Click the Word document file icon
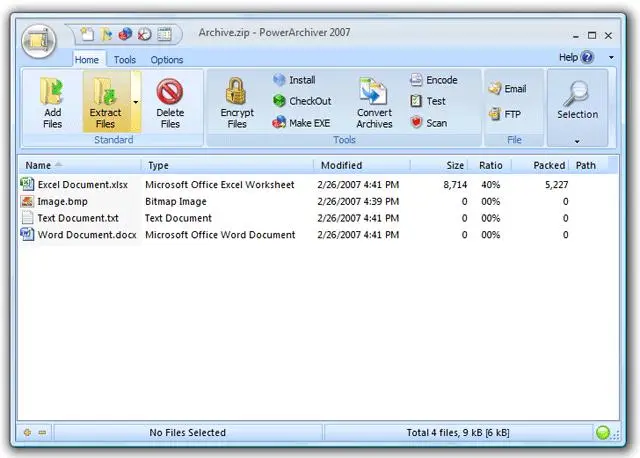 (x=27, y=234)
